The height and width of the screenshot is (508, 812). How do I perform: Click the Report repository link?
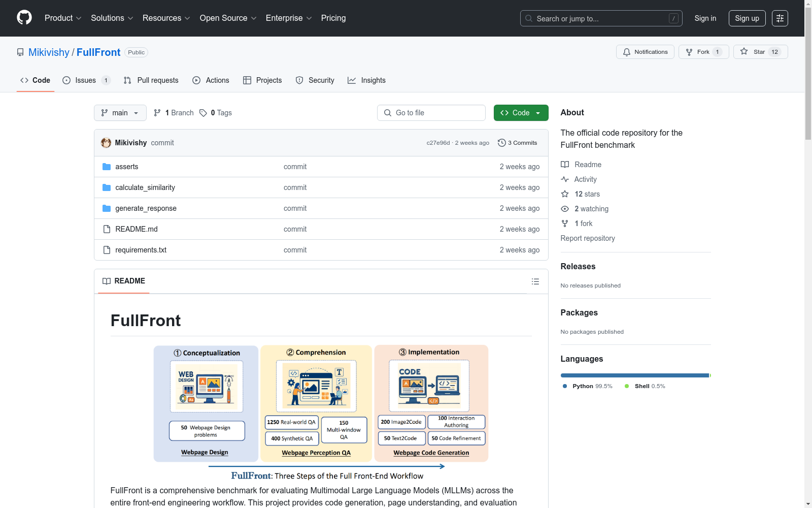click(x=588, y=238)
